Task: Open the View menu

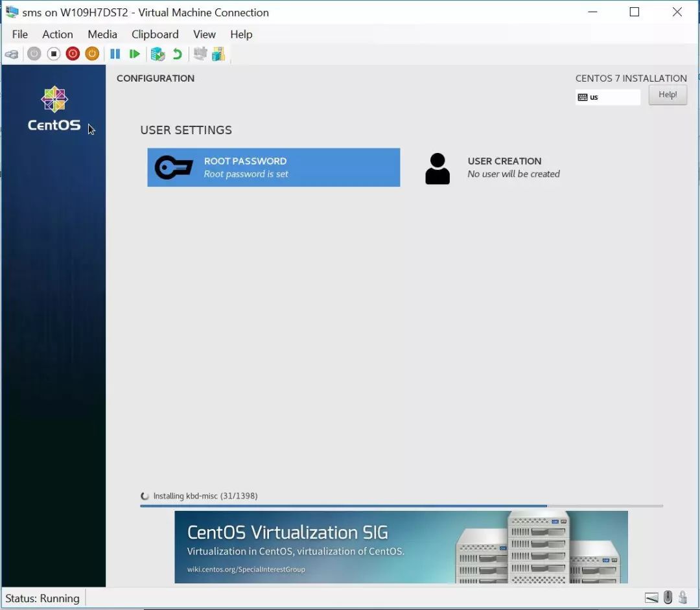Action: (x=204, y=34)
